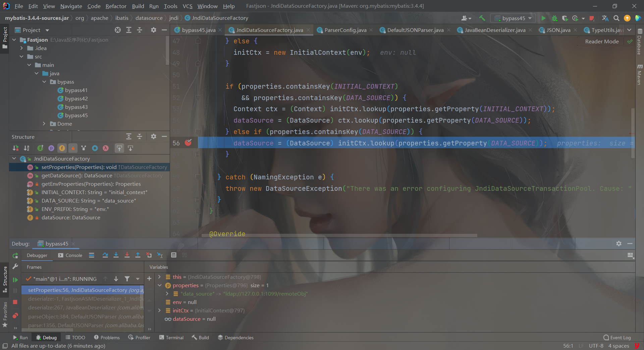Screen dimensions: 644x350
Task: Stop the process with red square in top toolbar
Action: click(x=592, y=18)
